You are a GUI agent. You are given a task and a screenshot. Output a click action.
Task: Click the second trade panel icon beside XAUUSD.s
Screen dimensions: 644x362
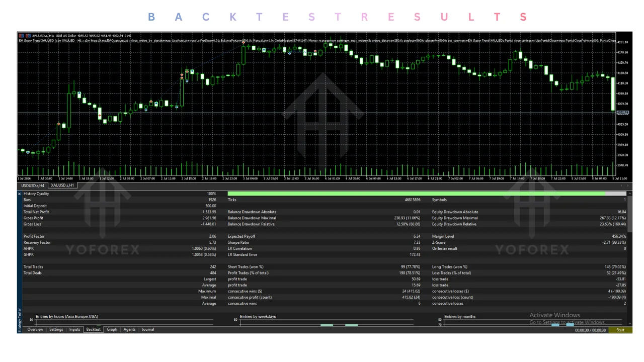coord(28,36)
